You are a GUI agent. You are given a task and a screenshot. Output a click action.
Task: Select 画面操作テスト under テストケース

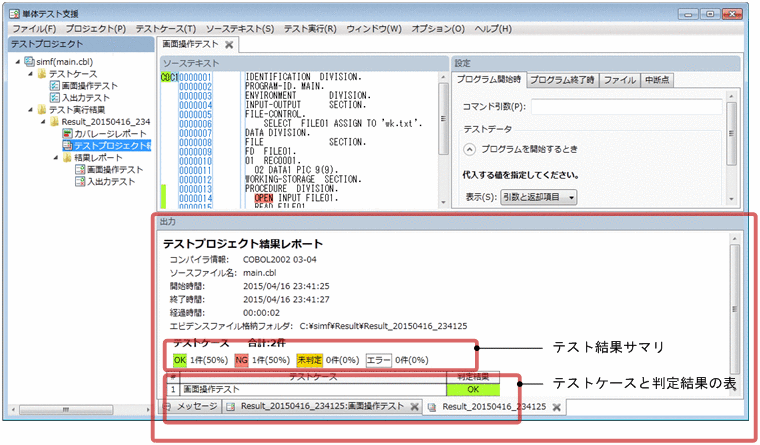[x=90, y=86]
